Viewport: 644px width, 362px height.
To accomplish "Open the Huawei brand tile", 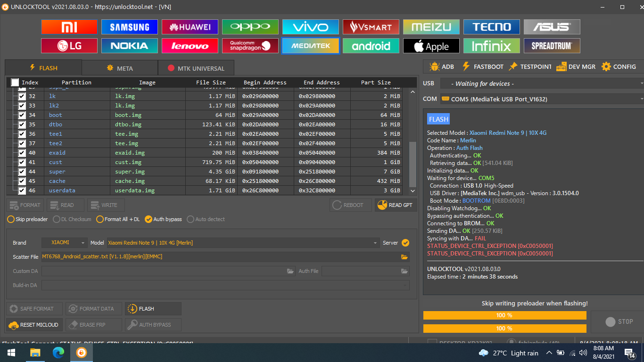I will pos(190,27).
